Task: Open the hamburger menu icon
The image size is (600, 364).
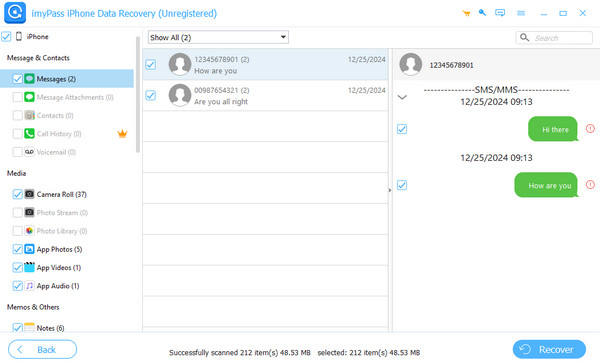Action: (521, 13)
